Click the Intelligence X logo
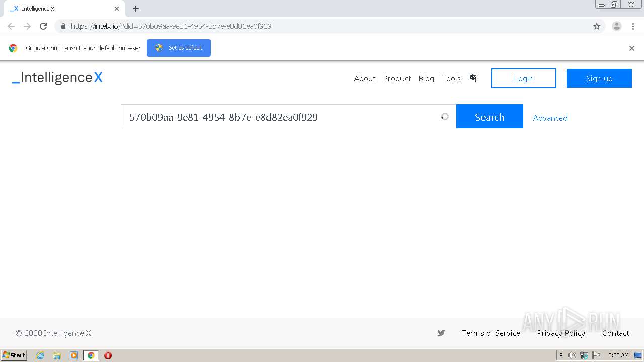 tap(57, 78)
